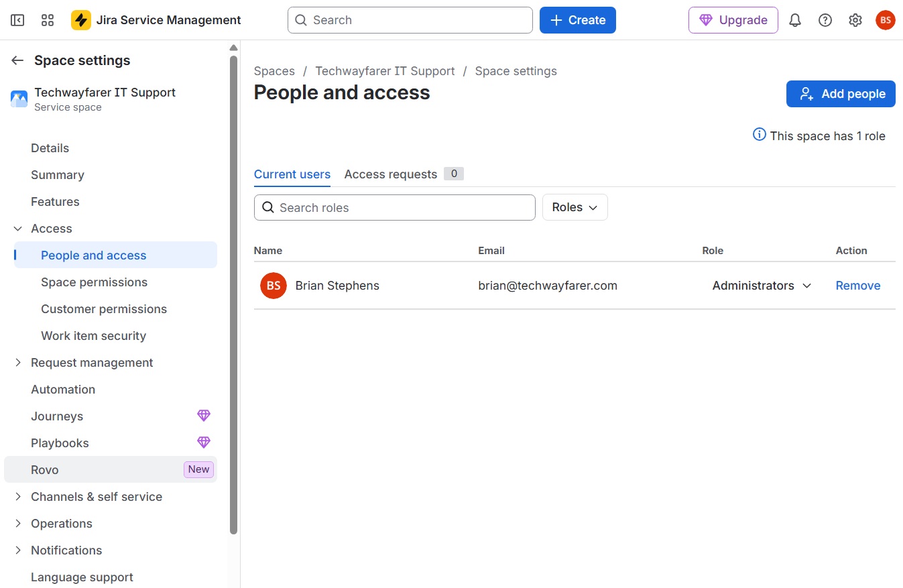Screen dimensions: 903x588
Task: Open the help question mark icon
Action: pyautogui.click(x=825, y=20)
